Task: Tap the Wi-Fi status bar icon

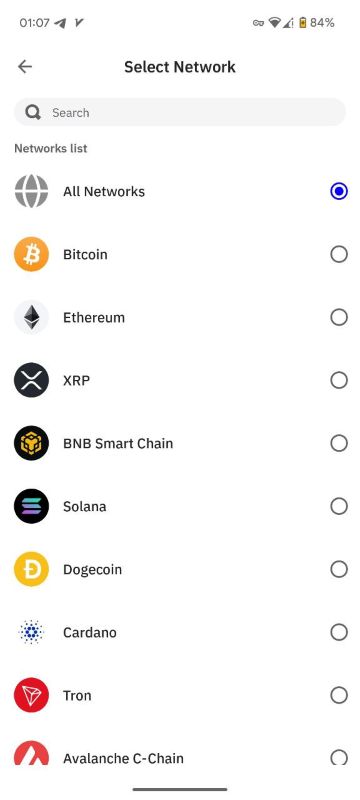Action: pos(275,22)
